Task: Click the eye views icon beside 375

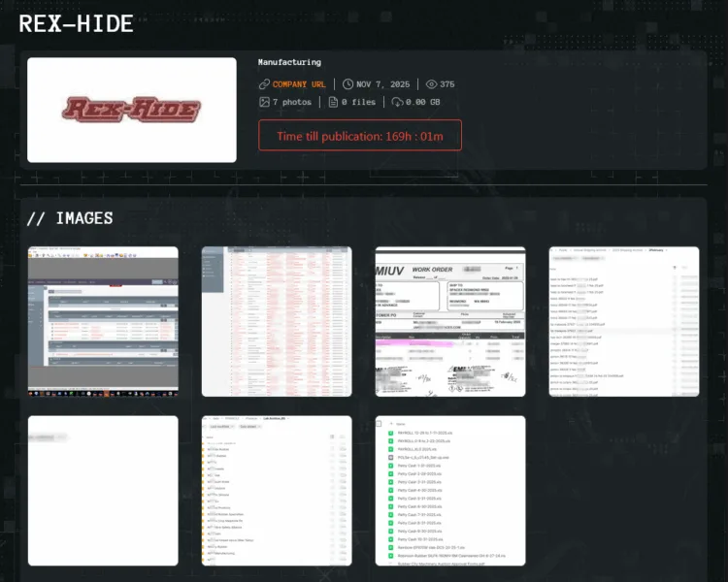Action: [x=431, y=84]
